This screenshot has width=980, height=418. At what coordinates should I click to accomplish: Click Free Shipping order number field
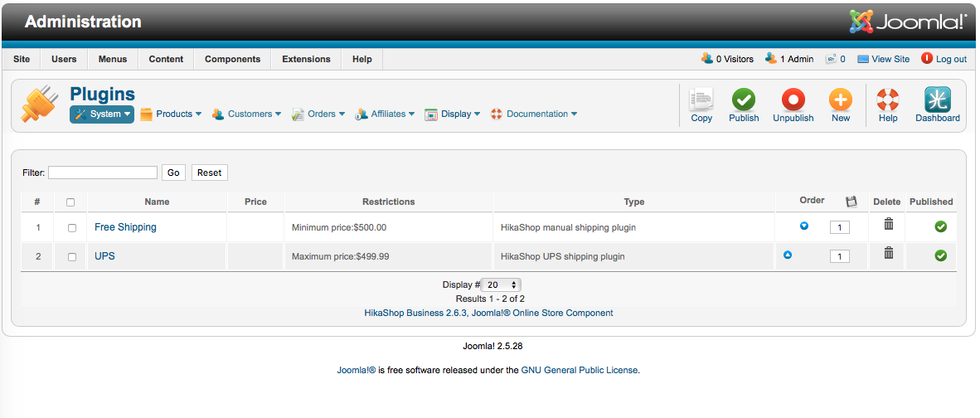[x=839, y=228]
